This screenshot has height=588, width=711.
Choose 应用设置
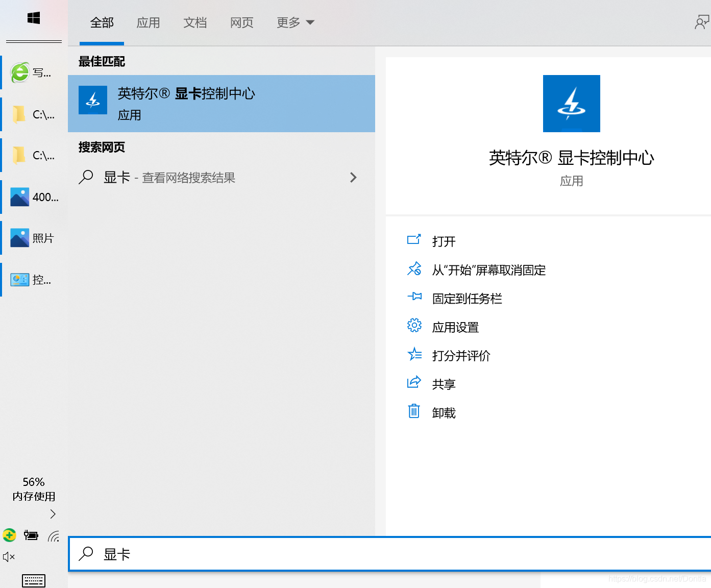455,327
